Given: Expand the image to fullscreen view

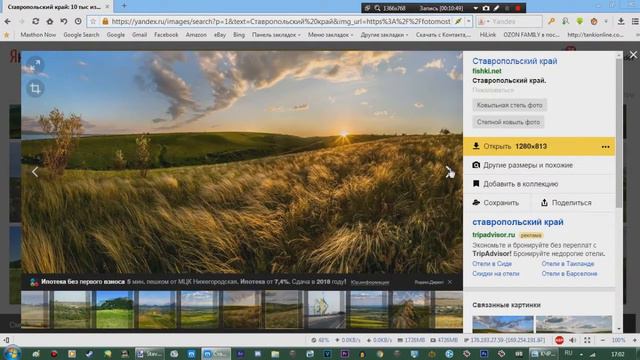Looking at the screenshot, I should [x=35, y=64].
